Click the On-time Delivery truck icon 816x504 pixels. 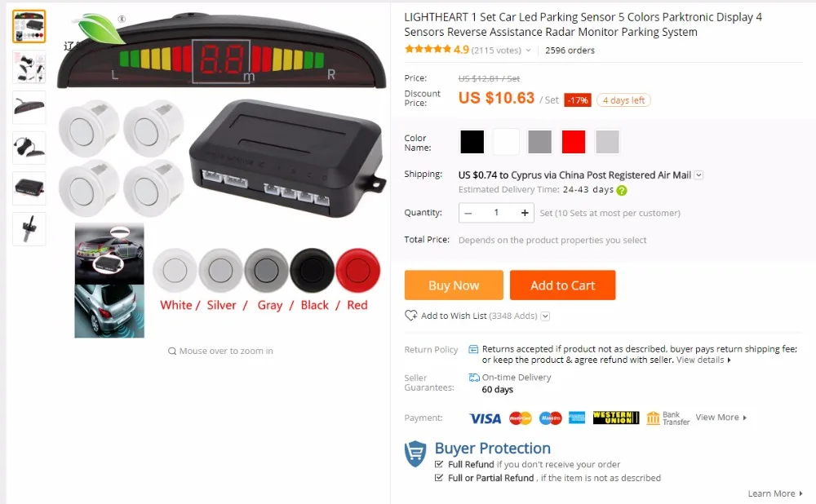coord(473,377)
